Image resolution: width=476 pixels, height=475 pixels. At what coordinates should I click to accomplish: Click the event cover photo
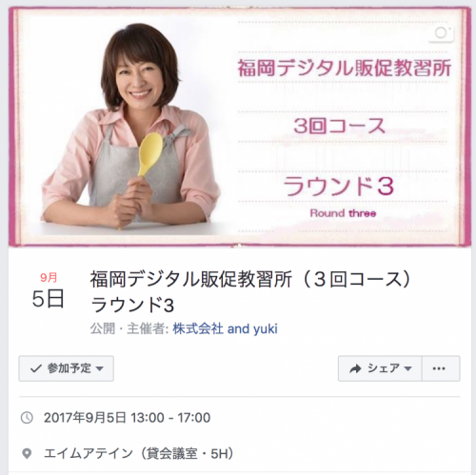(x=240, y=127)
